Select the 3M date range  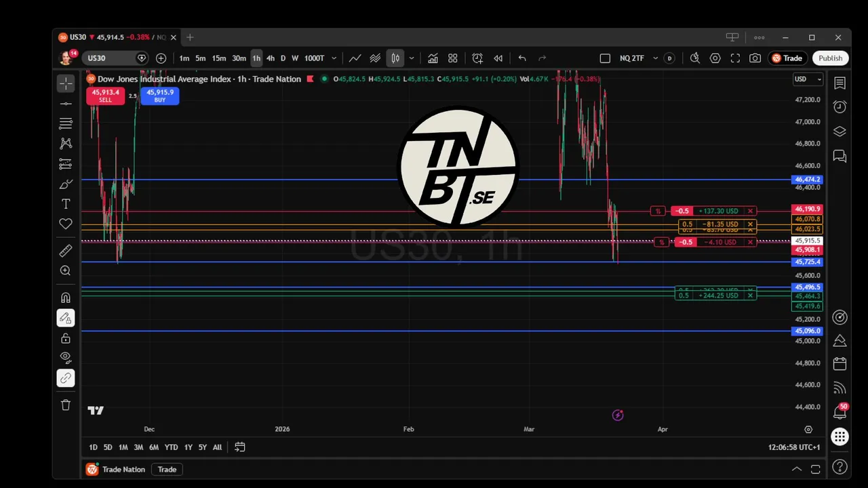pos(138,447)
